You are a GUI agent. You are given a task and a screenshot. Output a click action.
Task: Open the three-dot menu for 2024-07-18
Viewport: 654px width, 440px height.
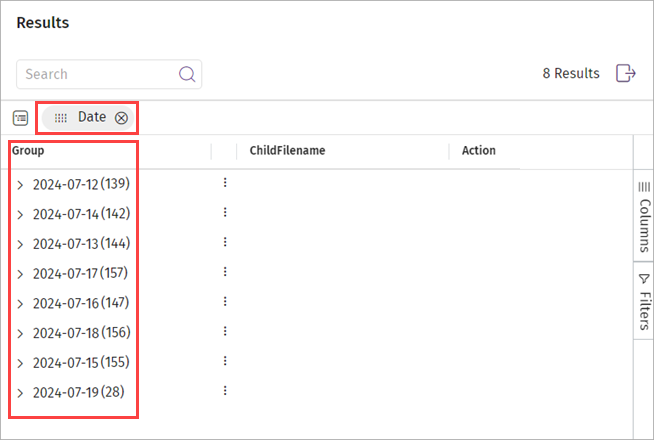(225, 332)
